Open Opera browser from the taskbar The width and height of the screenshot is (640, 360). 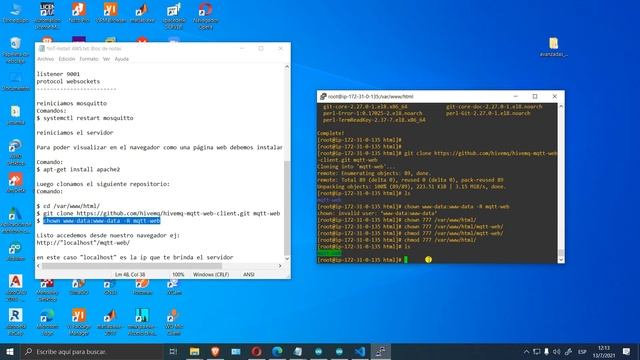coord(256,351)
